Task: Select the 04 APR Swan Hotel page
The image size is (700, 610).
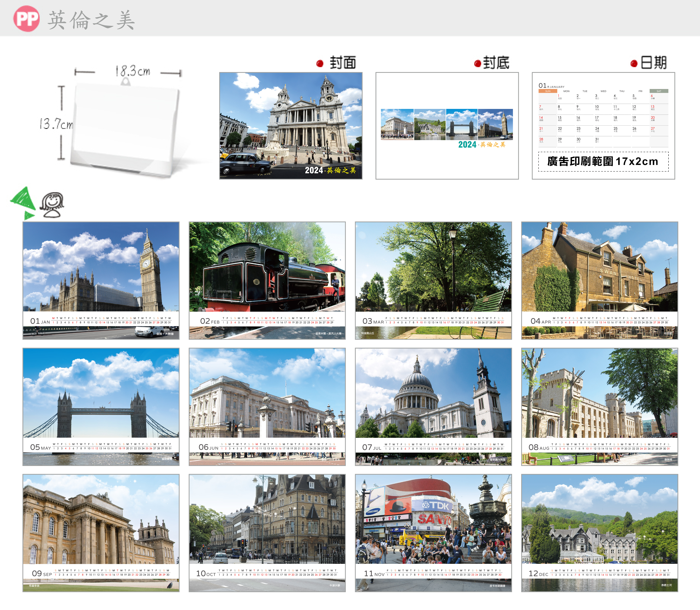Action: pos(599,280)
